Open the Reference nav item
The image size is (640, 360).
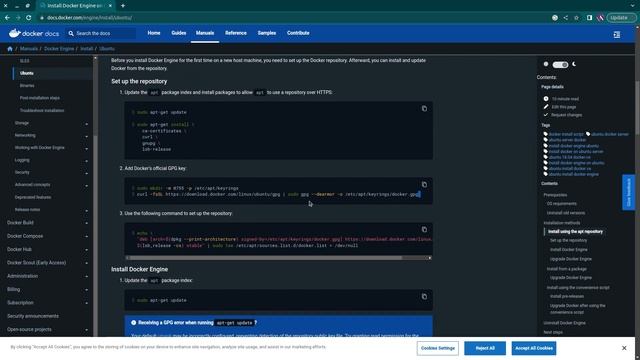(236, 33)
